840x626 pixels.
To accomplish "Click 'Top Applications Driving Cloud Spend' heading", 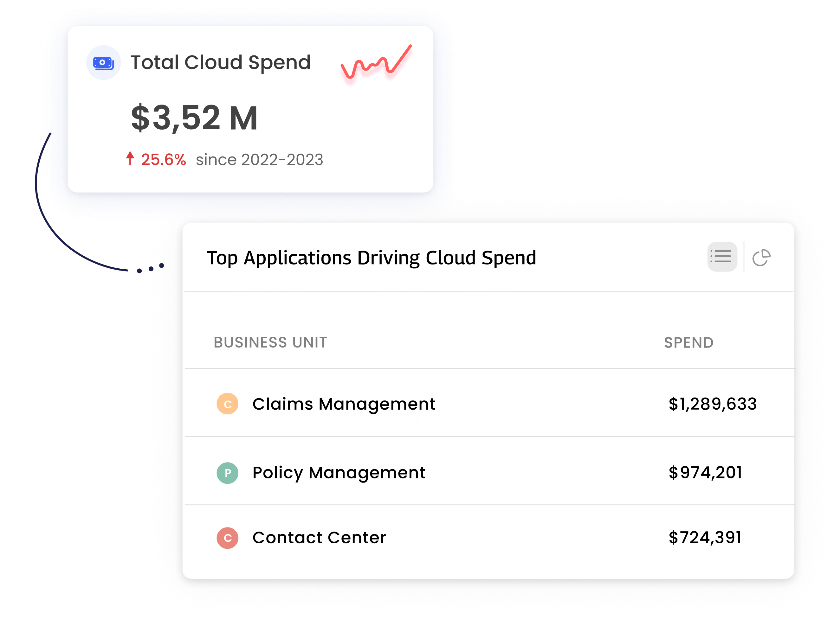I will coord(372,258).
